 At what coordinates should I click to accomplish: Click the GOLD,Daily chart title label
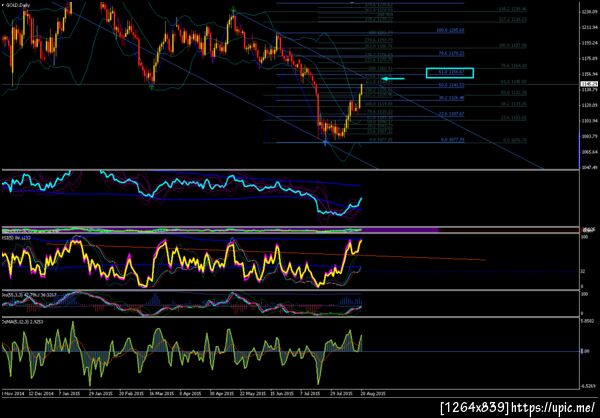coord(16,3)
